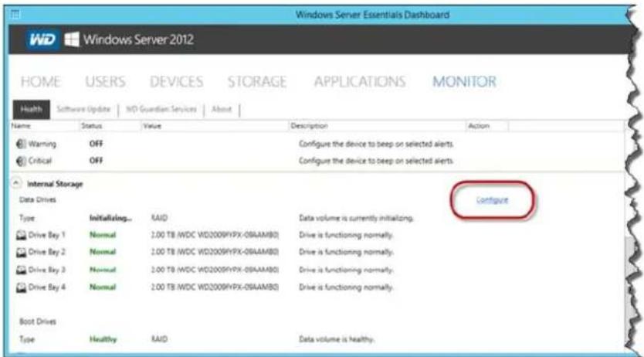Select Drive Bay 1 model value text
644x357 pixels.
pos(215,235)
